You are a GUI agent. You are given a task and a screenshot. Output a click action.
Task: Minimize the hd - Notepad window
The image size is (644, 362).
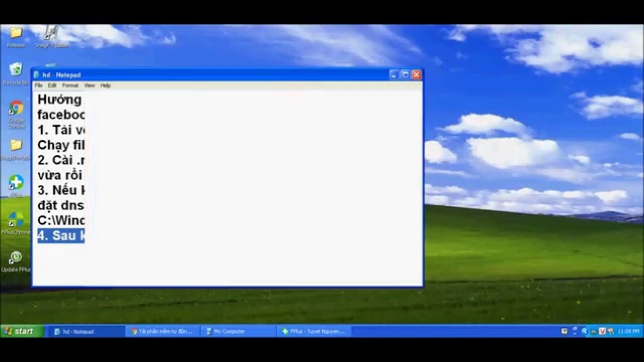click(x=394, y=75)
